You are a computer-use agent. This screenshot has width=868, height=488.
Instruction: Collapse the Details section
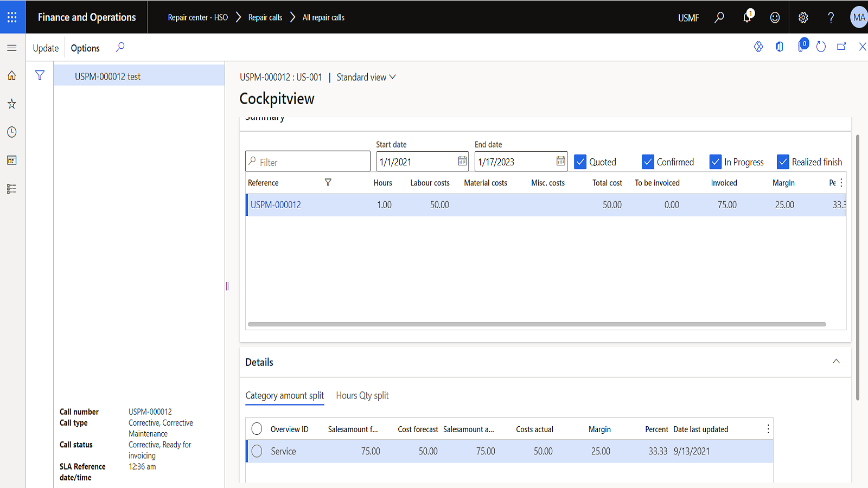(836, 362)
